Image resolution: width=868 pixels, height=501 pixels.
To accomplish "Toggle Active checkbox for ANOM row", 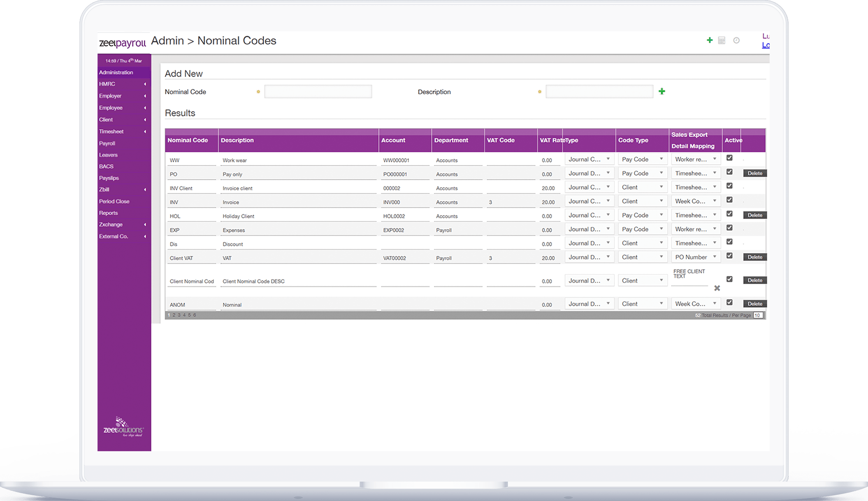I will tap(729, 302).
